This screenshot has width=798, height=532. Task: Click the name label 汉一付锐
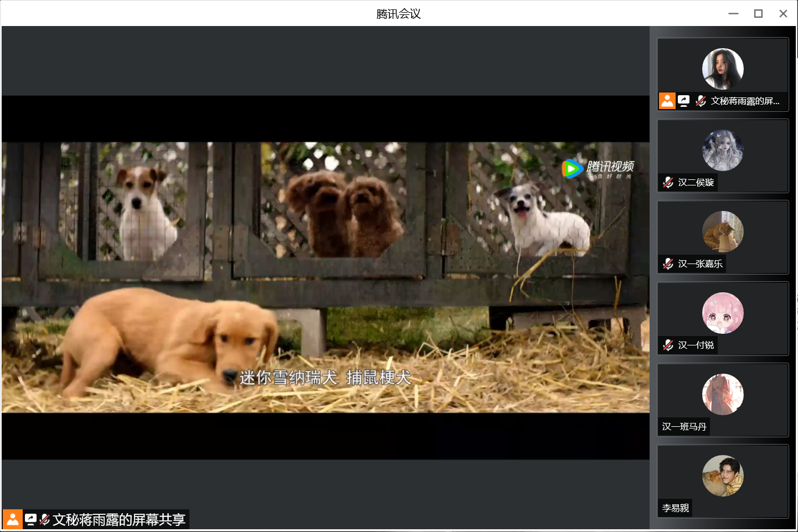696,345
